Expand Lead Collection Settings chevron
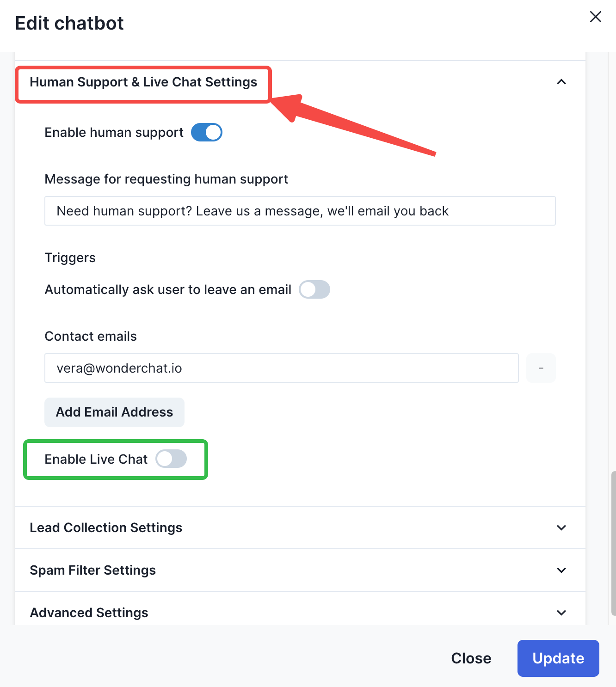This screenshot has height=687, width=616. tap(561, 528)
